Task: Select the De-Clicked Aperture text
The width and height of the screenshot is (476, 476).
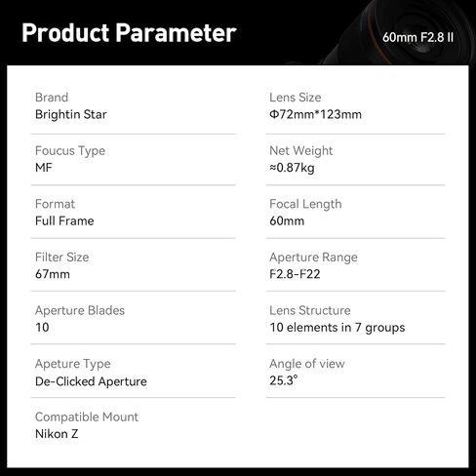Action: pos(91,381)
